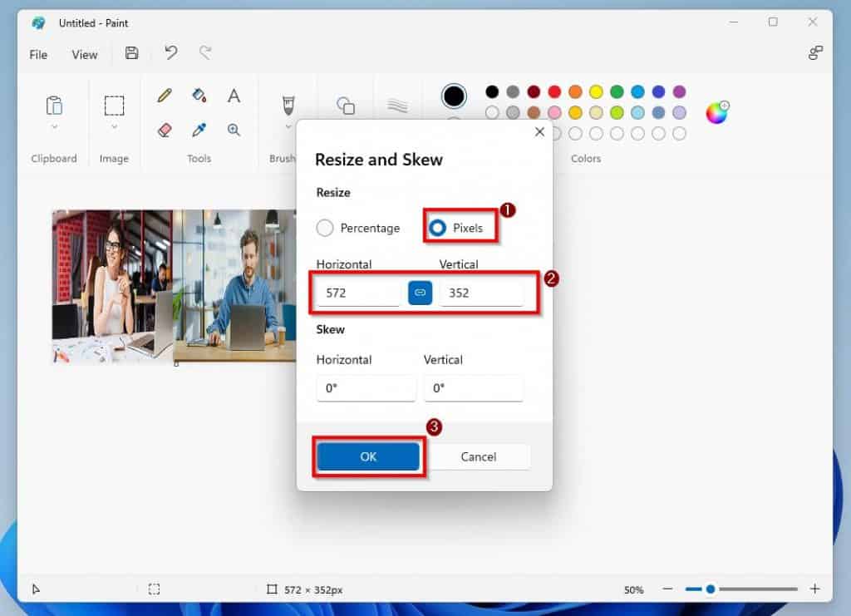
Task: Click the Cancel button
Action: coord(478,456)
